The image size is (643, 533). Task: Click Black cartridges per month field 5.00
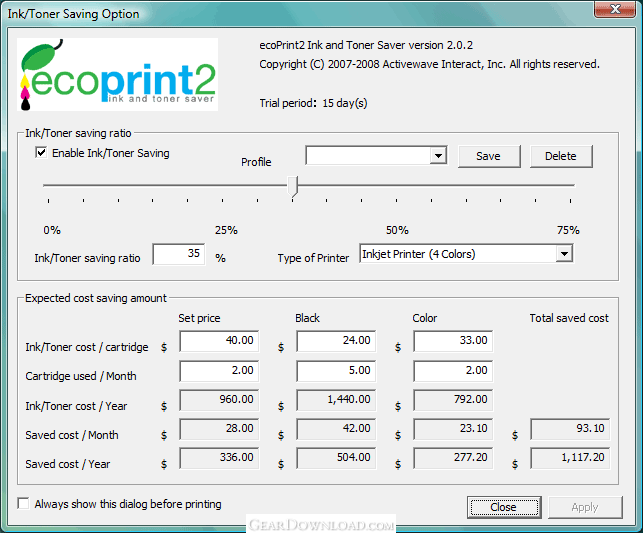click(x=336, y=371)
